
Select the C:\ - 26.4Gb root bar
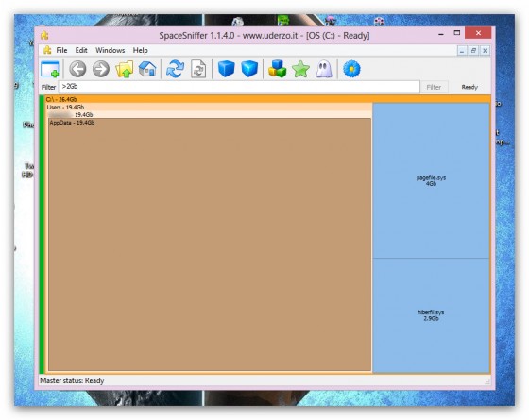point(268,99)
